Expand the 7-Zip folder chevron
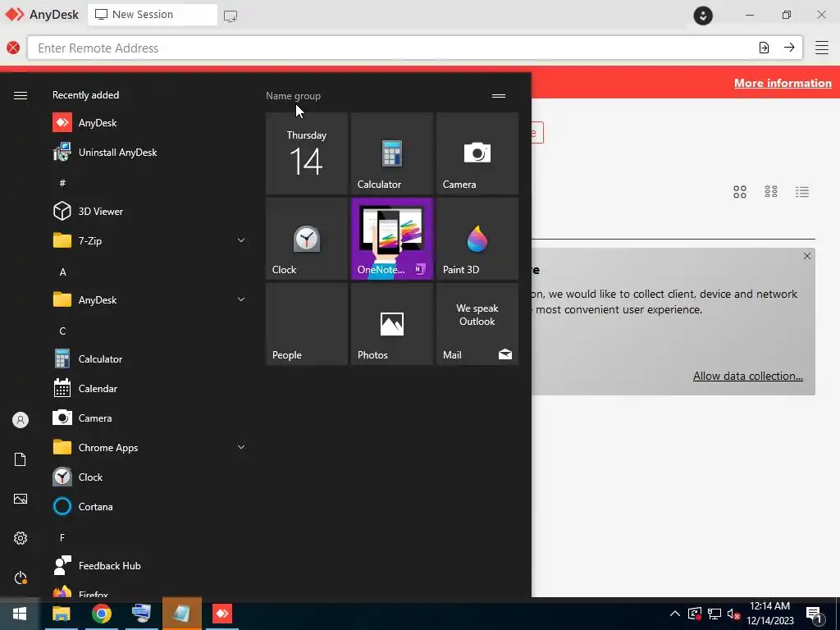The height and width of the screenshot is (630, 840). coord(241,240)
